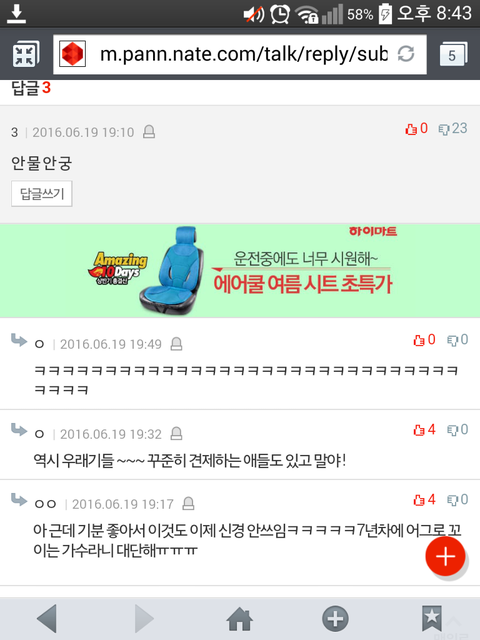Reload the page with the refresh icon
480x640 pixels.
tap(406, 53)
